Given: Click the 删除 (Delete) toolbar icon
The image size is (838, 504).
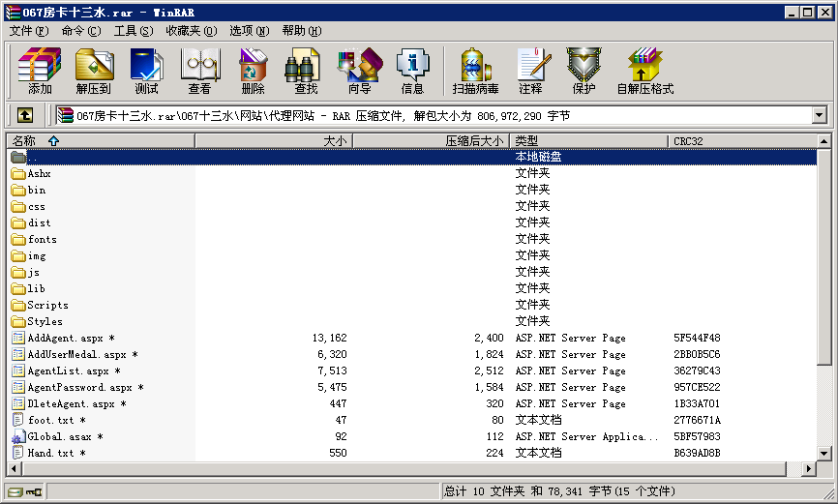Looking at the screenshot, I should point(253,72).
